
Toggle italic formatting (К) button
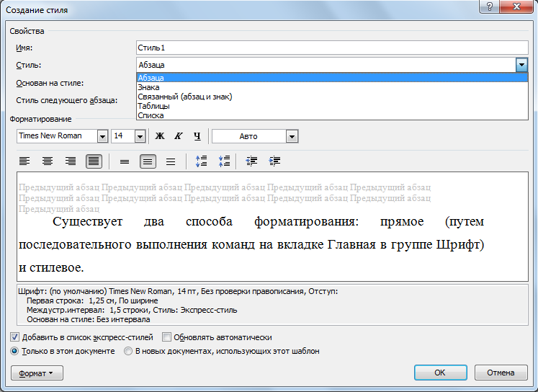click(x=178, y=136)
